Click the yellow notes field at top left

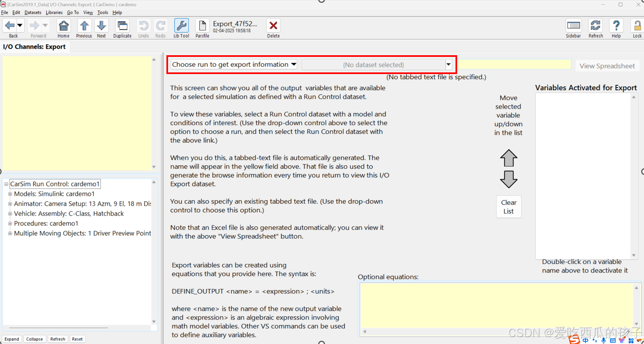pyautogui.click(x=77, y=113)
